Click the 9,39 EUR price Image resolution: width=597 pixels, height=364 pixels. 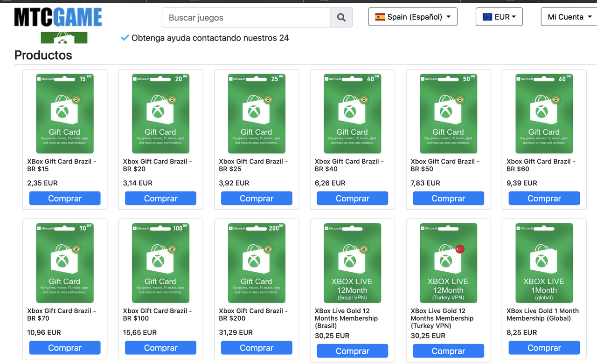pos(522,183)
